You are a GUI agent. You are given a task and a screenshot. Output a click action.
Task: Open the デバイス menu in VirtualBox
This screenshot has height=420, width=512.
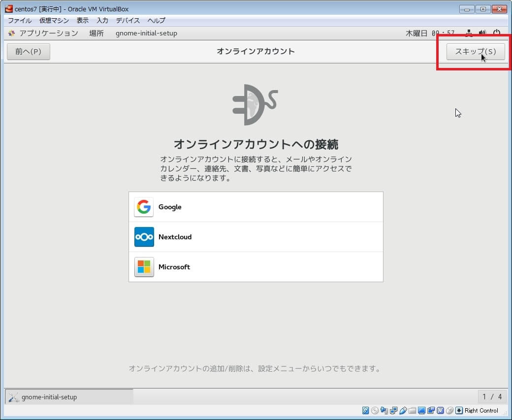tap(128, 21)
